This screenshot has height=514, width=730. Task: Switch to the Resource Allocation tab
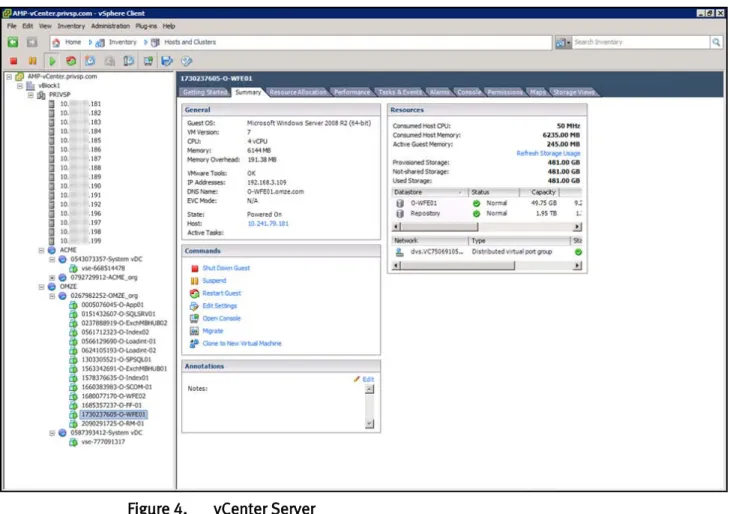(298, 92)
